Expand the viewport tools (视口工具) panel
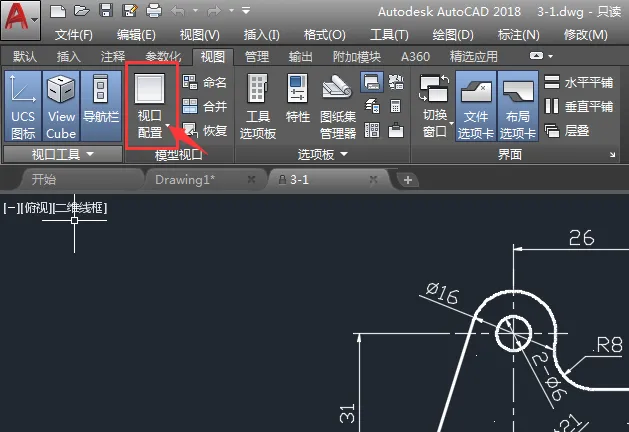Screen dimensions: 629x432 click(62, 154)
